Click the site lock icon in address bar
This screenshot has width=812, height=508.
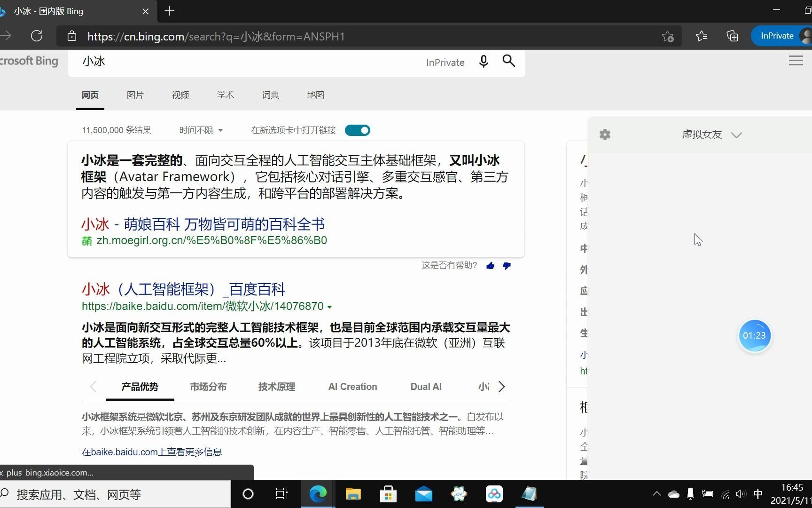click(x=71, y=36)
